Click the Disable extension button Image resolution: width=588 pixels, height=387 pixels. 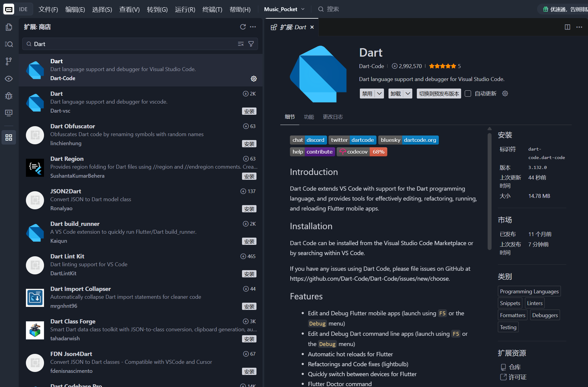(x=367, y=94)
